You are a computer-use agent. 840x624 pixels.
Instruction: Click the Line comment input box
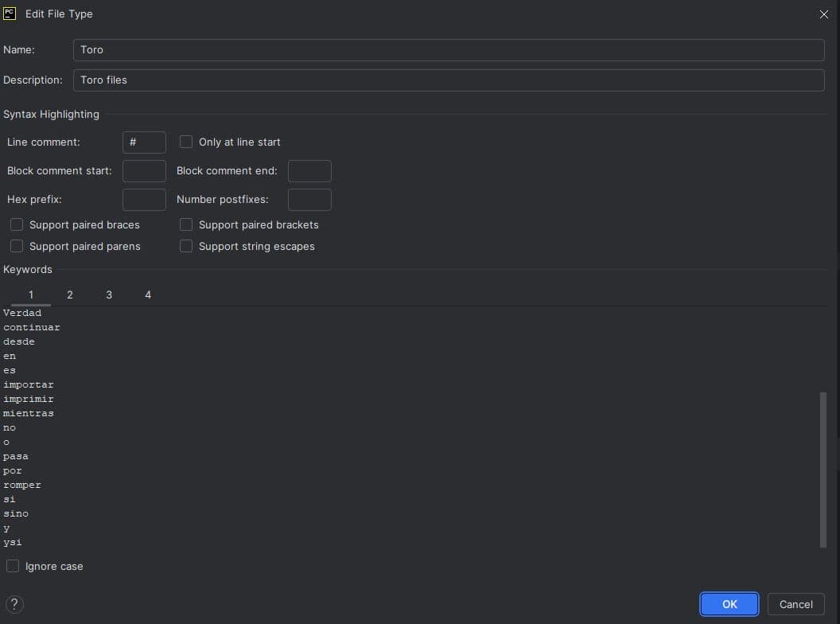(144, 142)
